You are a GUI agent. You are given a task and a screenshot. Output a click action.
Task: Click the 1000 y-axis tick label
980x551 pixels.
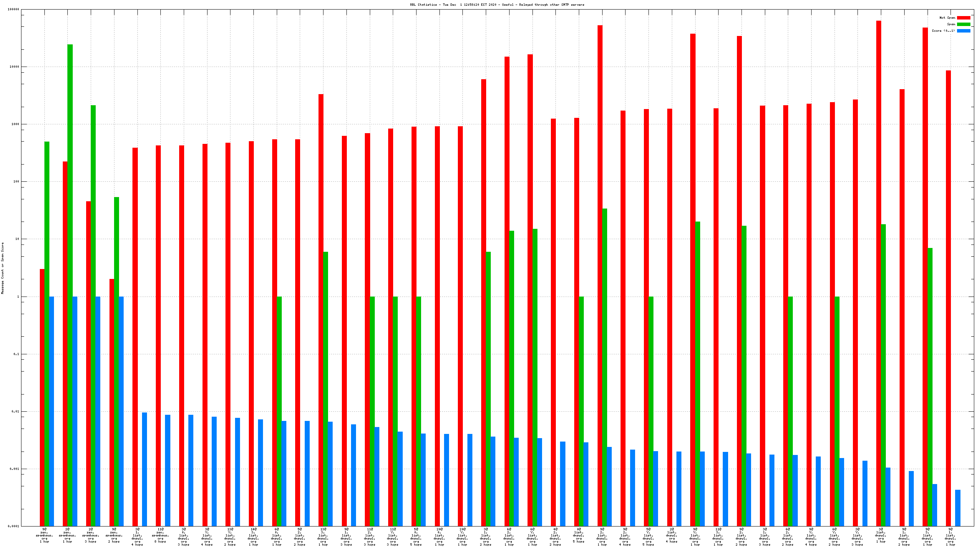(x=15, y=124)
